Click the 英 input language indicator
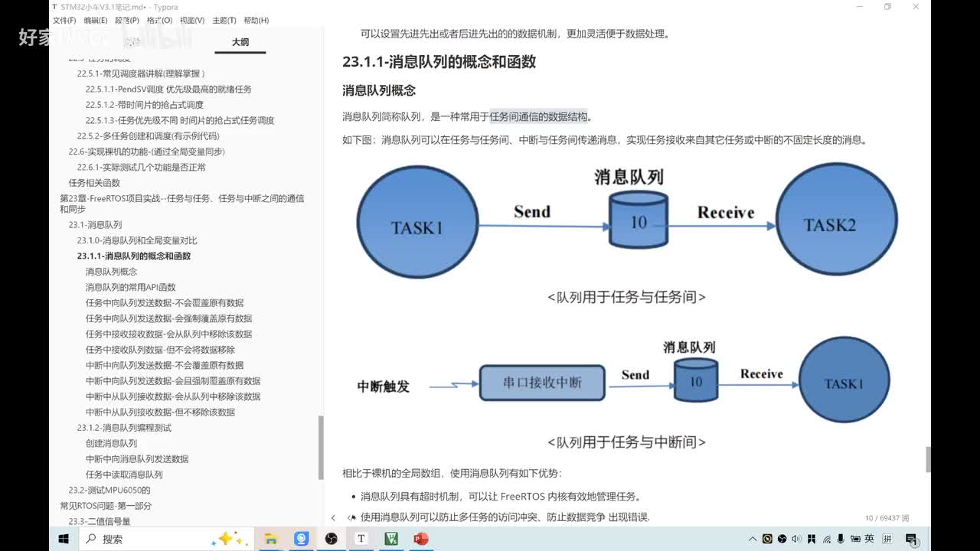 pyautogui.click(x=869, y=539)
